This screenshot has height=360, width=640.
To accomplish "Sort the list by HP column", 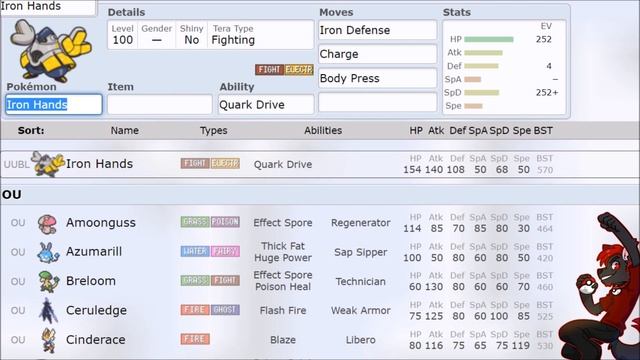I will (x=416, y=131).
